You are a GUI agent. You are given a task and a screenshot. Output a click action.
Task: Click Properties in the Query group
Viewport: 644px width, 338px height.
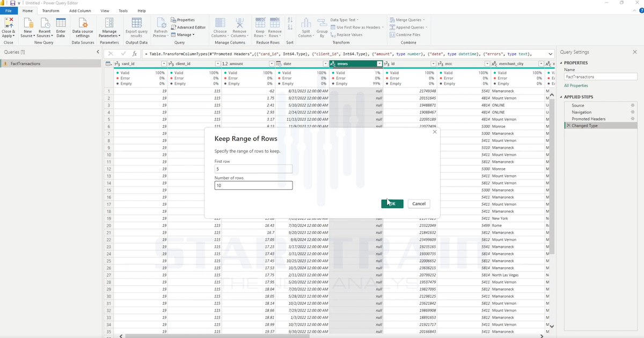pyautogui.click(x=183, y=20)
